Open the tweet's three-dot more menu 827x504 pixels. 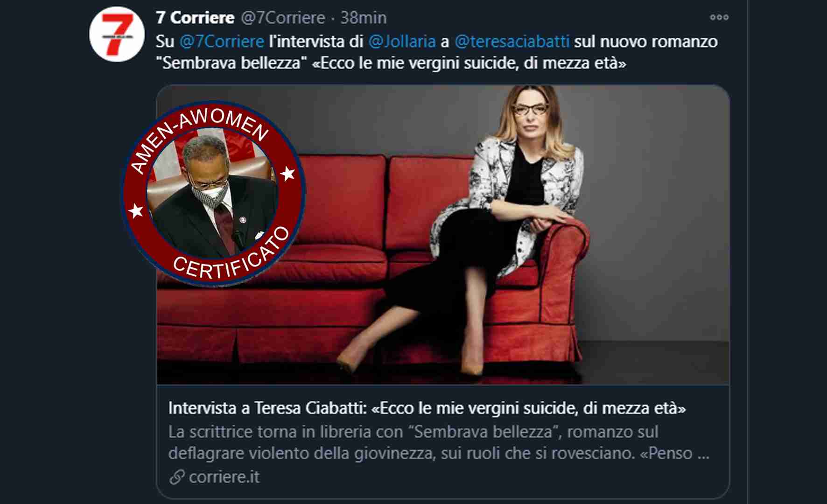[719, 18]
